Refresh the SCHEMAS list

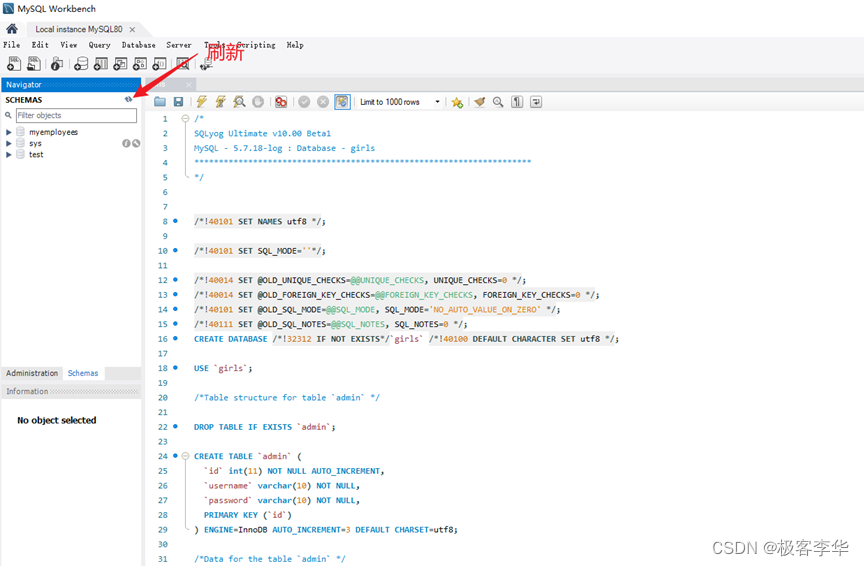[128, 99]
